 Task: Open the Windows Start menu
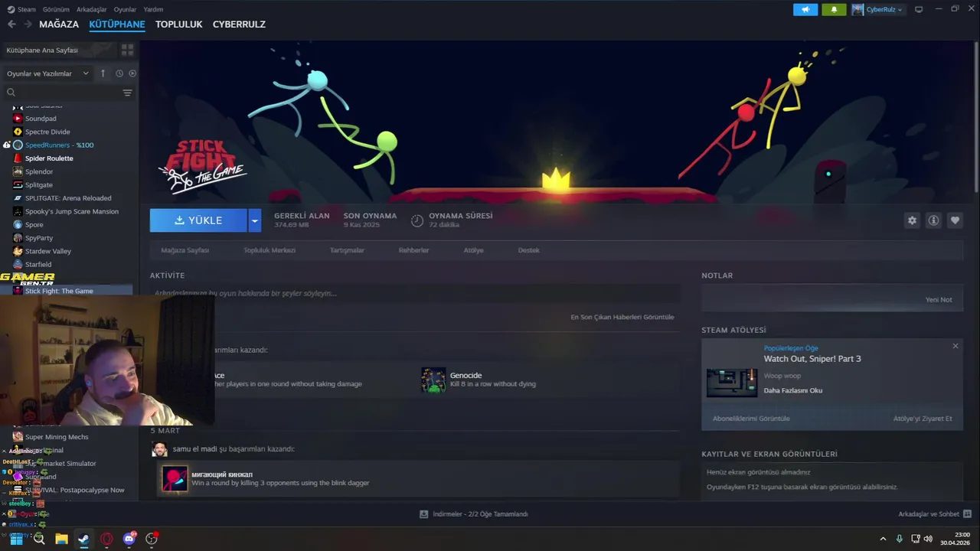point(16,539)
